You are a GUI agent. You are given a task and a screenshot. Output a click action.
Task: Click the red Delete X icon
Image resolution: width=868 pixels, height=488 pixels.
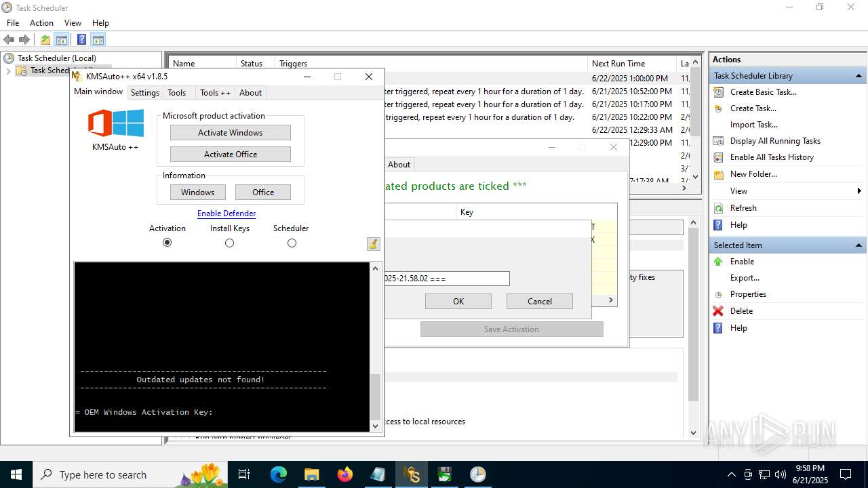click(x=718, y=311)
